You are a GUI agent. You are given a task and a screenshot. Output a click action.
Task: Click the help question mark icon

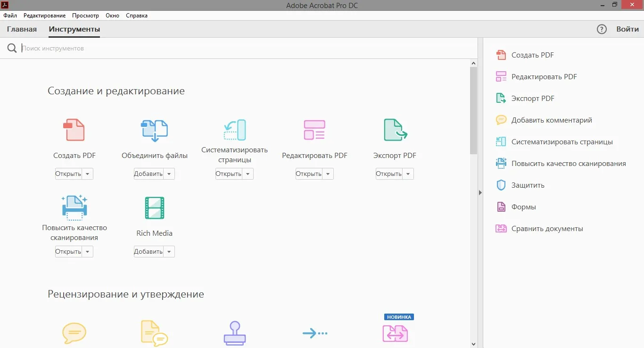click(x=602, y=29)
